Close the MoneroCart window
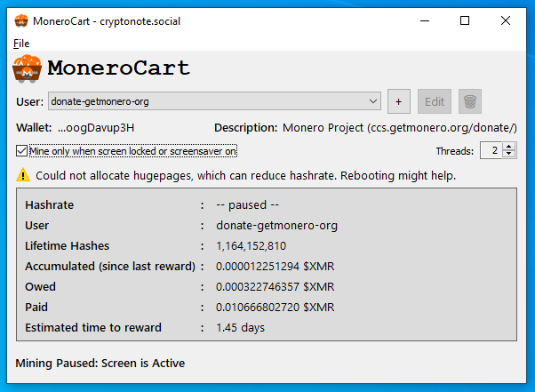 click(506, 20)
